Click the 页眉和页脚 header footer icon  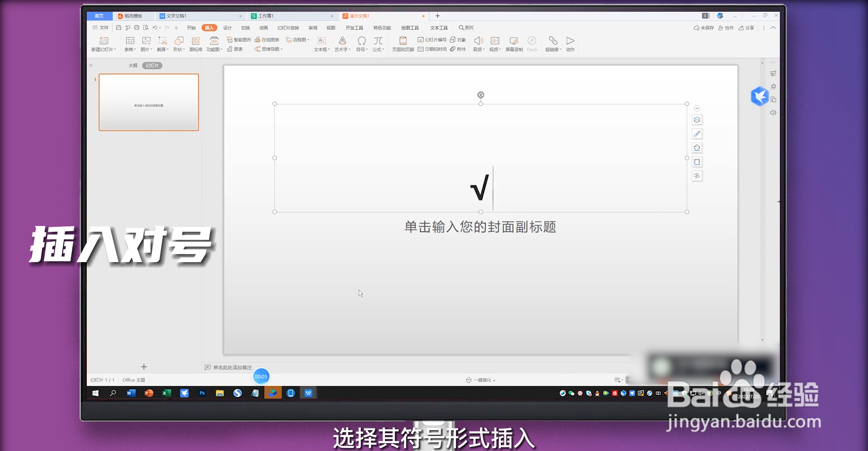click(x=403, y=43)
